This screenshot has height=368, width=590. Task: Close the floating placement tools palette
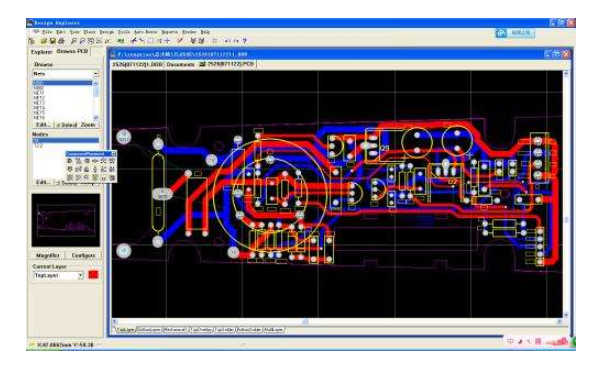coord(114,154)
